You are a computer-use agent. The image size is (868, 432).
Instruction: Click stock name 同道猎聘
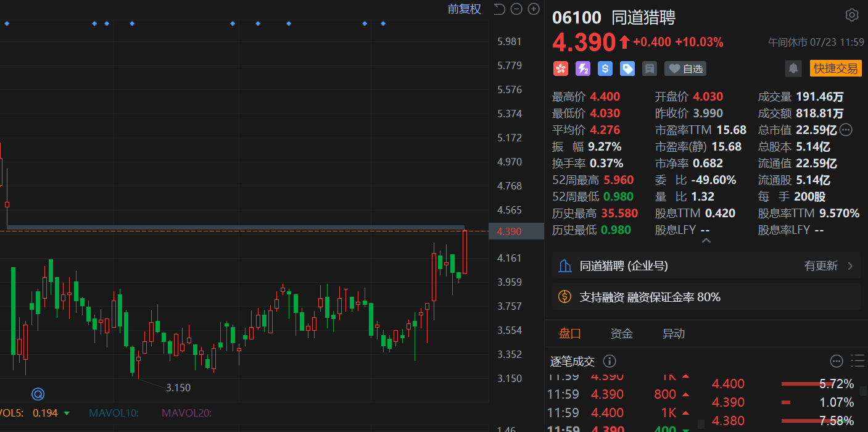[643, 17]
